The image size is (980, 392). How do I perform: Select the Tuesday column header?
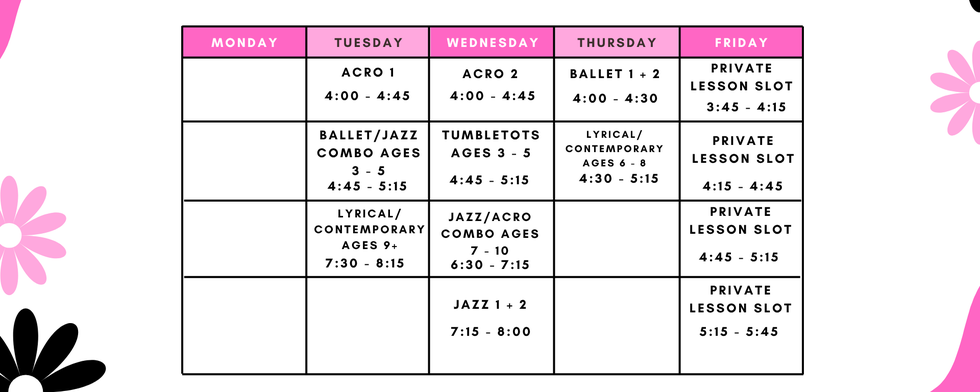click(x=368, y=43)
